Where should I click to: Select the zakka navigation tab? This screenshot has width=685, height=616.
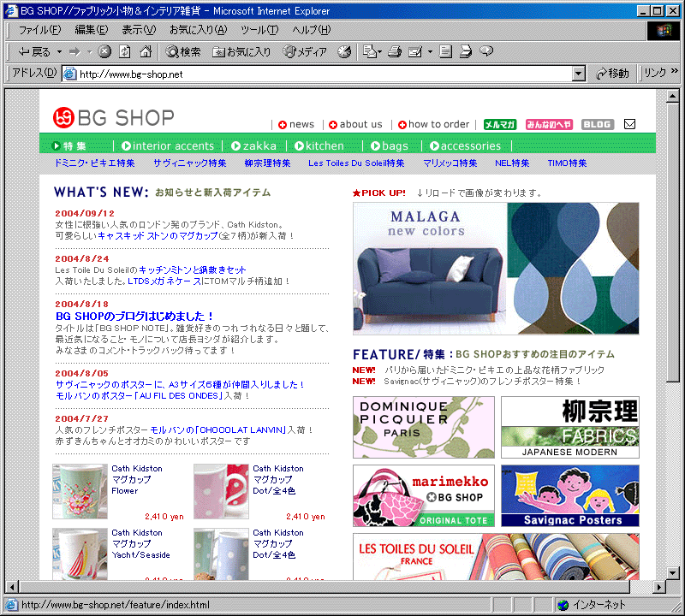coord(253,145)
